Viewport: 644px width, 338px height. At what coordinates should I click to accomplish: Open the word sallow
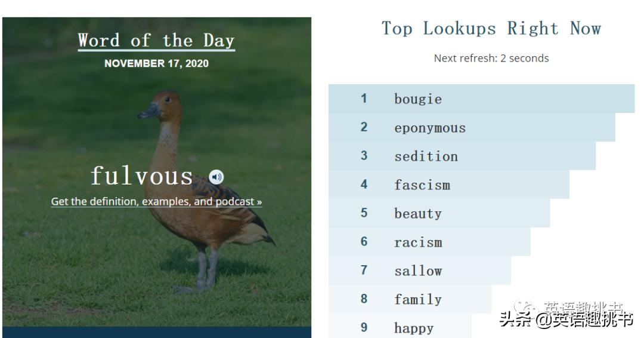[418, 271]
